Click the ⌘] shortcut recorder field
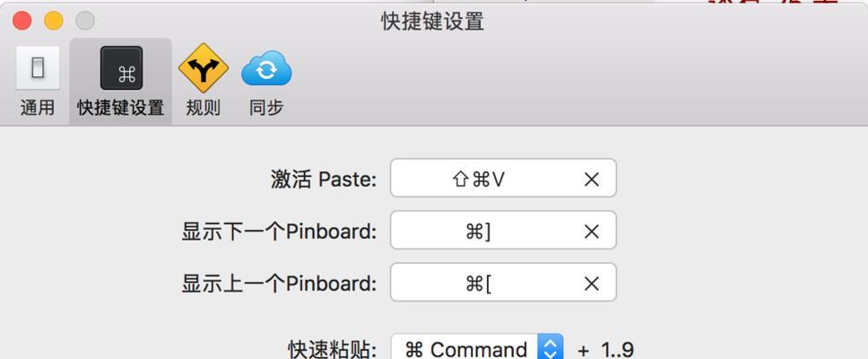The height and width of the screenshot is (359, 868). (x=503, y=230)
